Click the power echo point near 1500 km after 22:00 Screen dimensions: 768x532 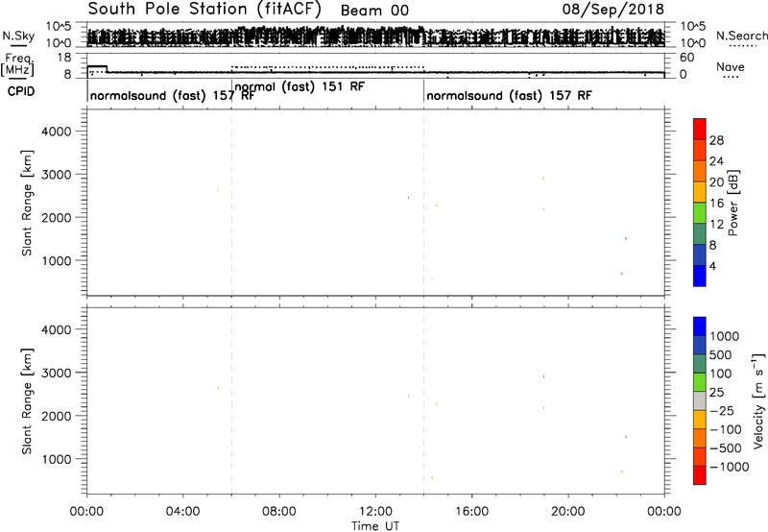coord(626,238)
